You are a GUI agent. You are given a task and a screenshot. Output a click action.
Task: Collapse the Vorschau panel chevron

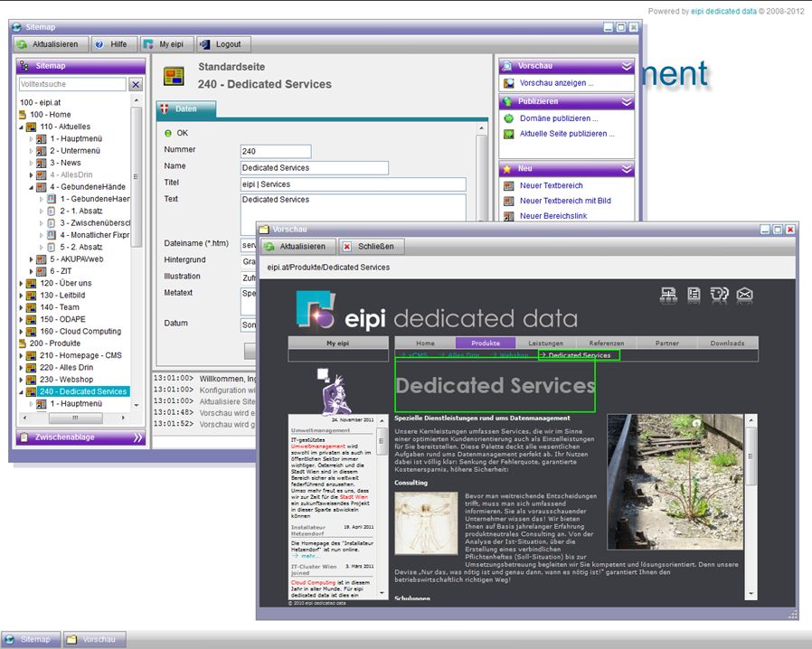point(626,65)
